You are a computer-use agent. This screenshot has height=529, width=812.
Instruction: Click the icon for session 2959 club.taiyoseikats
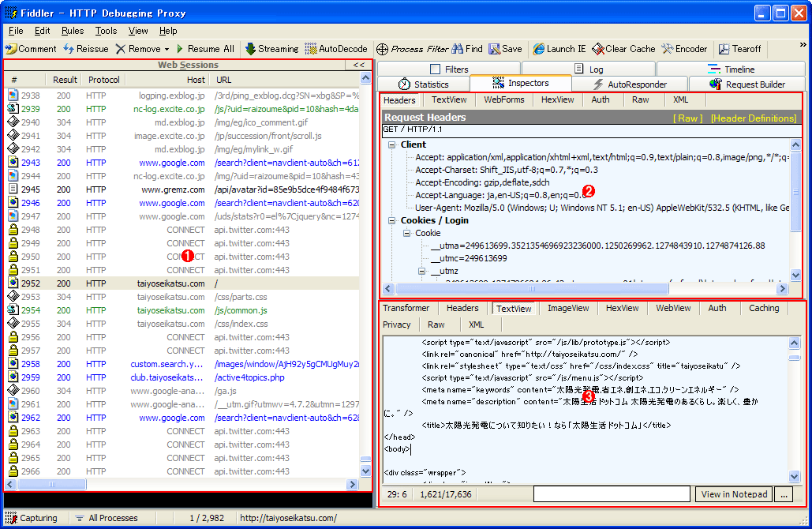(x=13, y=377)
